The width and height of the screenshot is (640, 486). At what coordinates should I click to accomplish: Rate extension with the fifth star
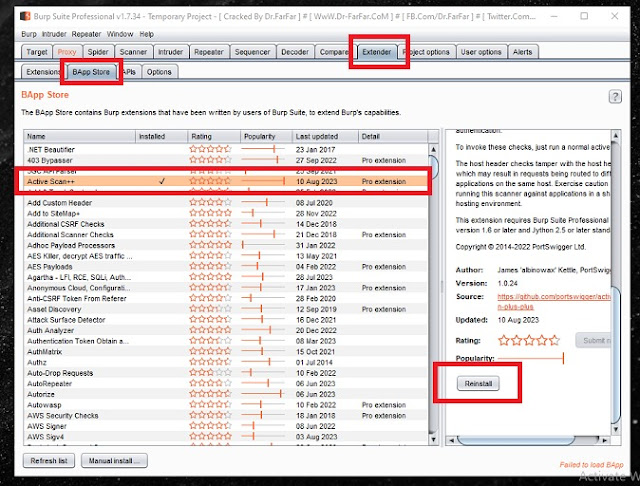pos(554,340)
